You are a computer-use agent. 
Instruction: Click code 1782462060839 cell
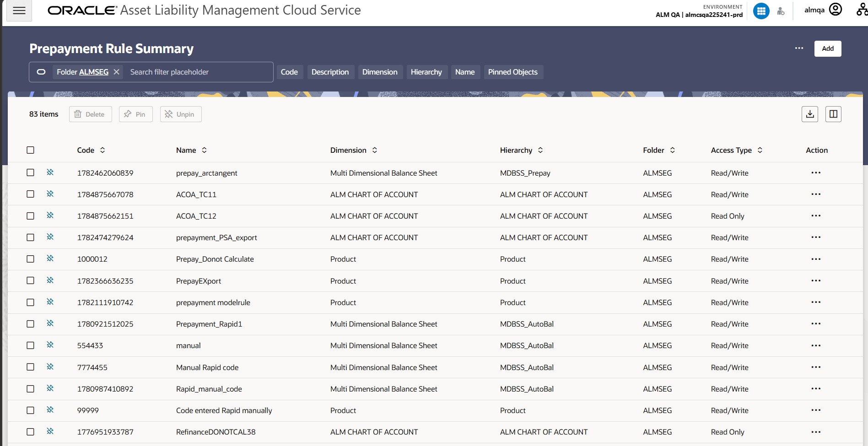point(105,173)
